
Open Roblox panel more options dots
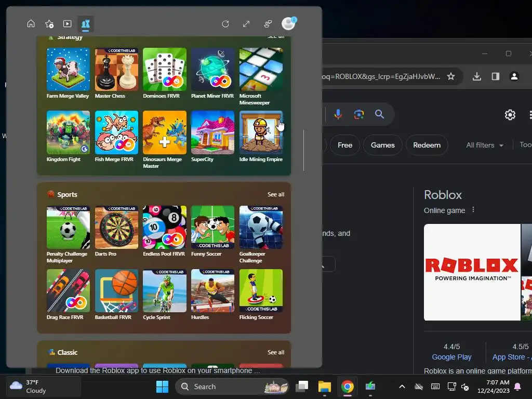[x=473, y=210]
